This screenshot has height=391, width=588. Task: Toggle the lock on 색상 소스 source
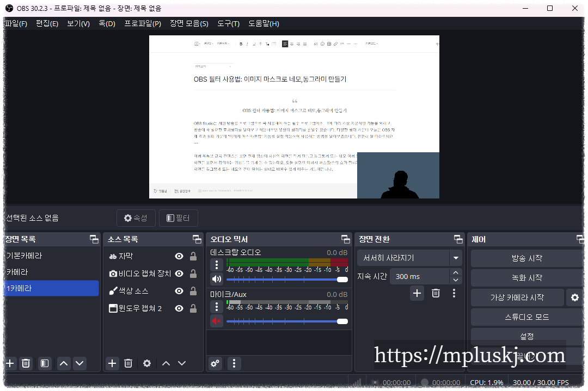coord(193,290)
